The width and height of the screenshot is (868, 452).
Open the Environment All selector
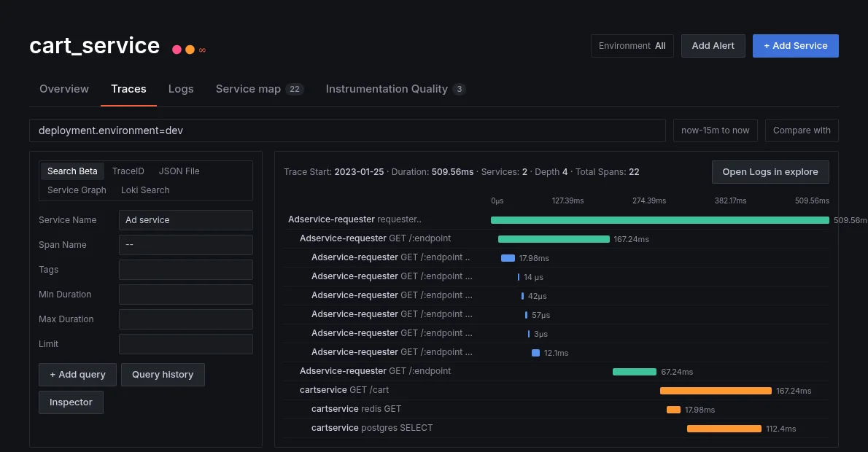632,46
